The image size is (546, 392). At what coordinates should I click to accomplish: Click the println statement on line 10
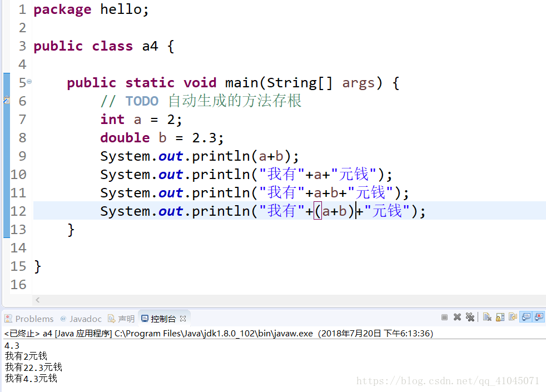246,175
